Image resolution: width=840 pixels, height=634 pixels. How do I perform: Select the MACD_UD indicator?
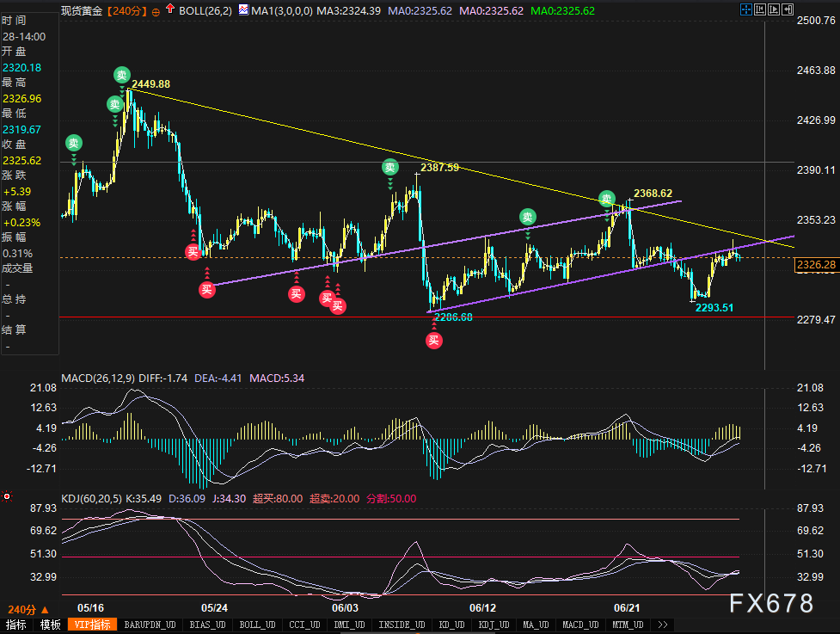coord(582,625)
